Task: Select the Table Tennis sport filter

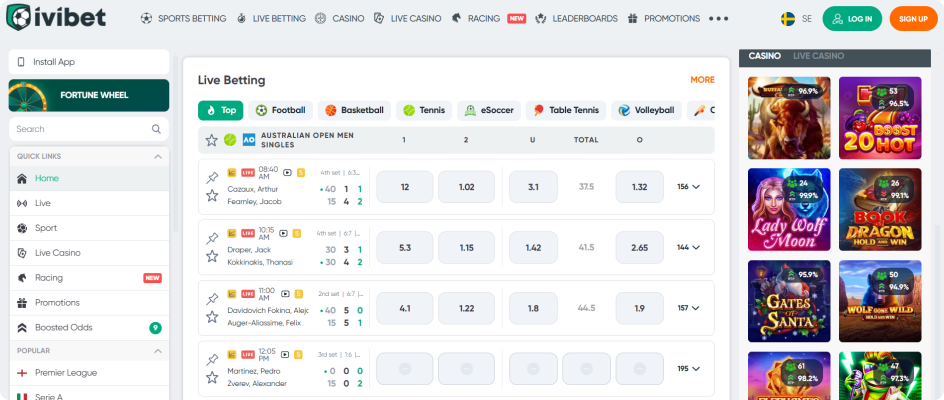Action: [566, 110]
